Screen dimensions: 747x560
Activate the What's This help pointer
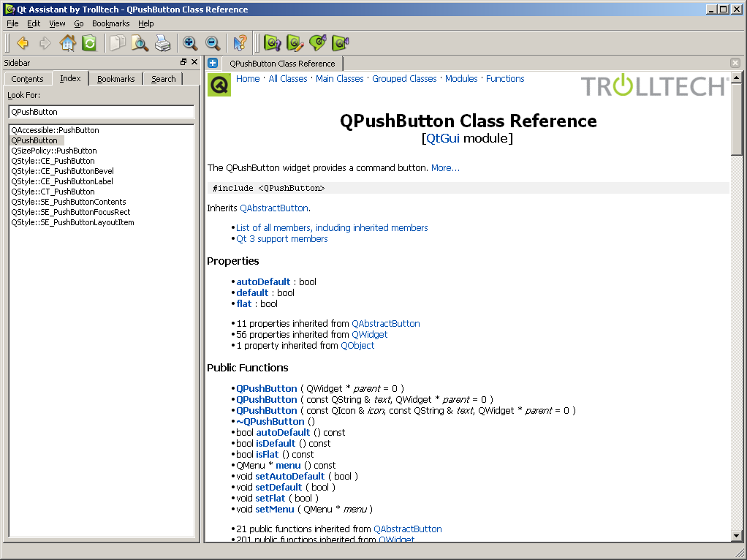240,43
